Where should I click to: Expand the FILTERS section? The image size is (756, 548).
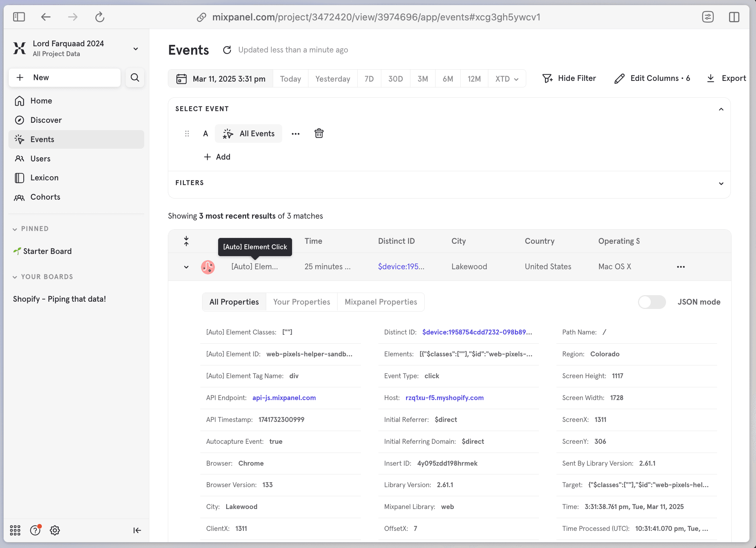(x=721, y=183)
